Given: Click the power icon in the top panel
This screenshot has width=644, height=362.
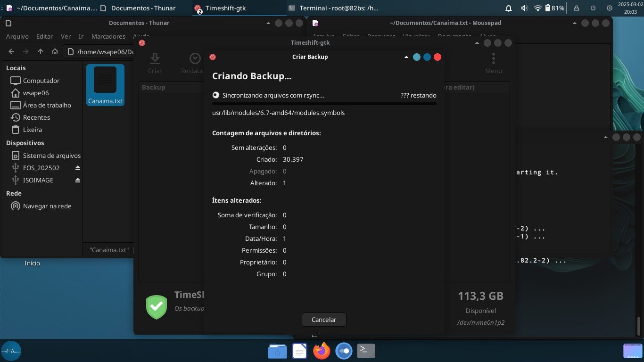Looking at the screenshot, I should (x=593, y=8).
